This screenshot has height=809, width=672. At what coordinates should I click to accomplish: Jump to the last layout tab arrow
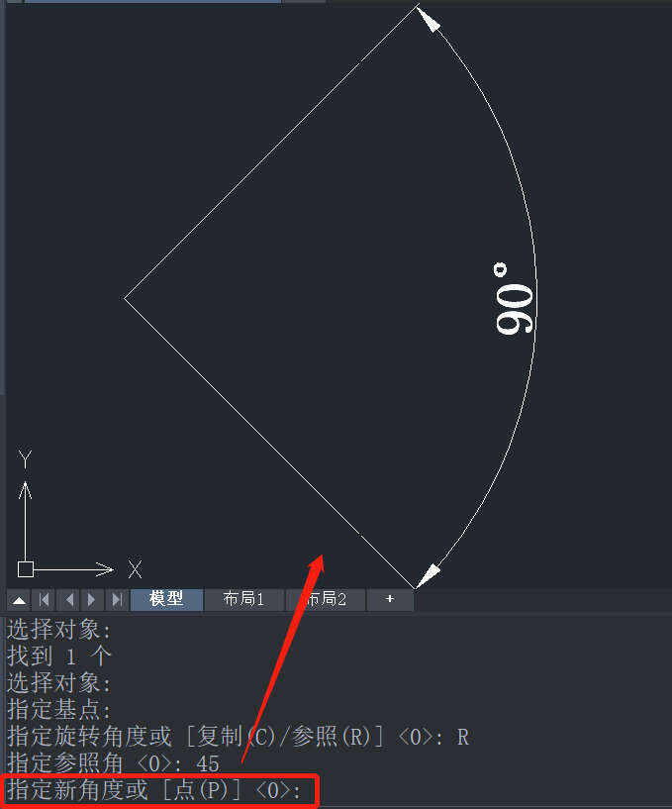(117, 600)
